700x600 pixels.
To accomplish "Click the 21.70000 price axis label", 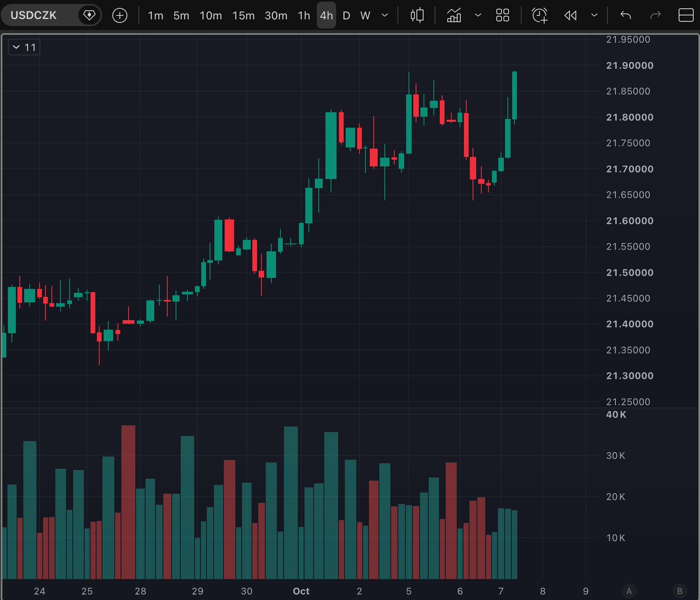I will (629, 169).
